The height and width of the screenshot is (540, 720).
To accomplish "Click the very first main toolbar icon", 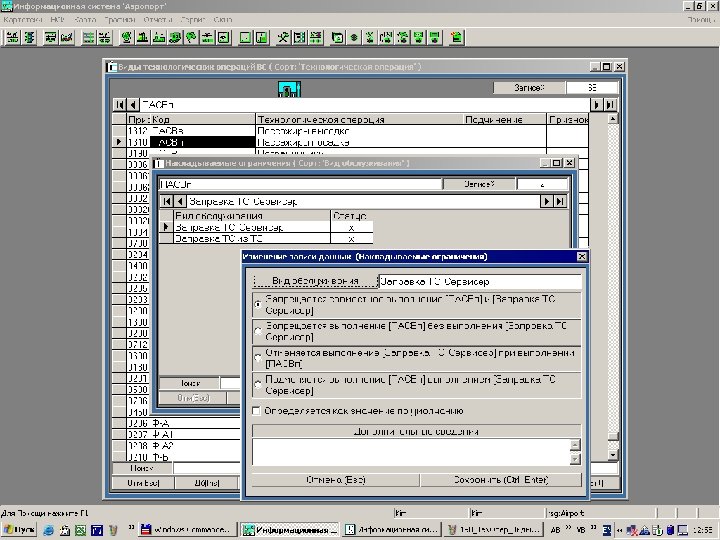I will click(x=12, y=37).
